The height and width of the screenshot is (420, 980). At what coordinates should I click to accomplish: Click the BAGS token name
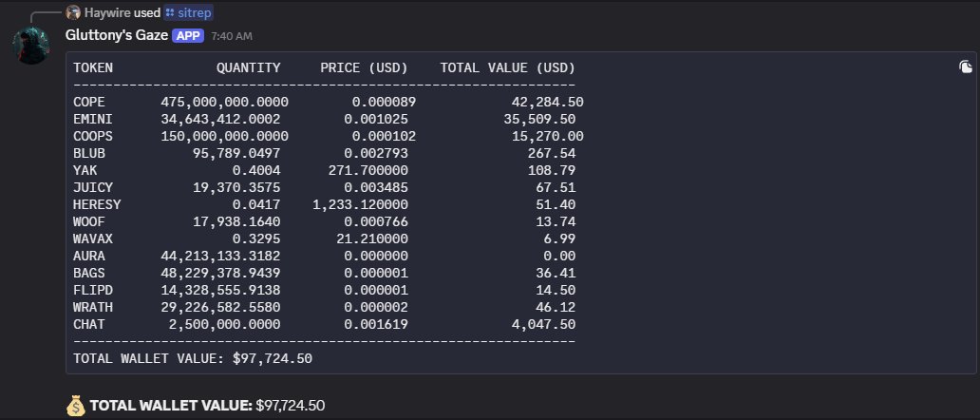88,273
